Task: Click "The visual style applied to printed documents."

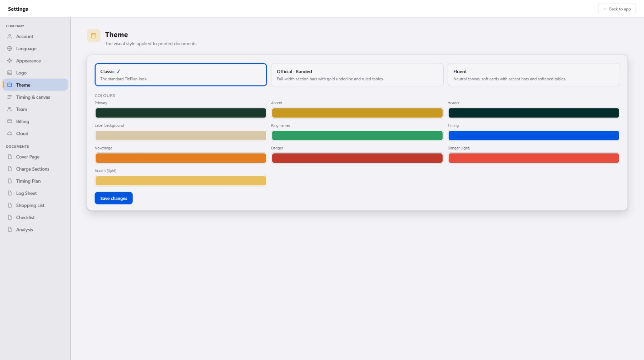Action: pyautogui.click(x=151, y=44)
